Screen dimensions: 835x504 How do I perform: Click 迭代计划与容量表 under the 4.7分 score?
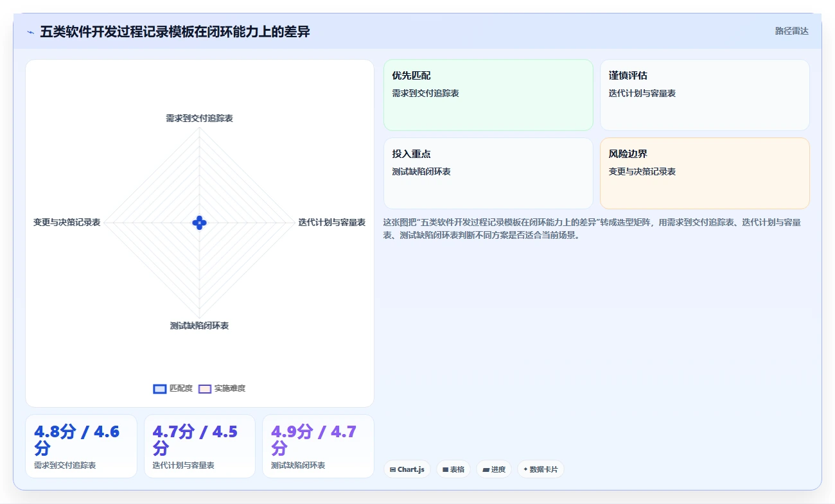[x=183, y=465]
